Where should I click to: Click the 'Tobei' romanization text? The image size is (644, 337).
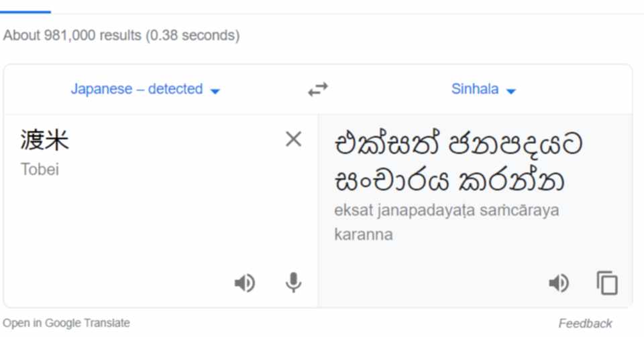coord(40,170)
